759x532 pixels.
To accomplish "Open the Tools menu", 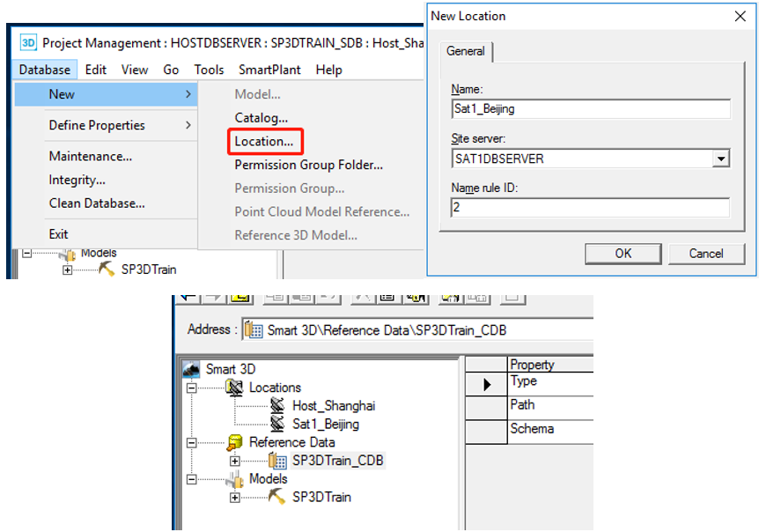I will click(209, 70).
